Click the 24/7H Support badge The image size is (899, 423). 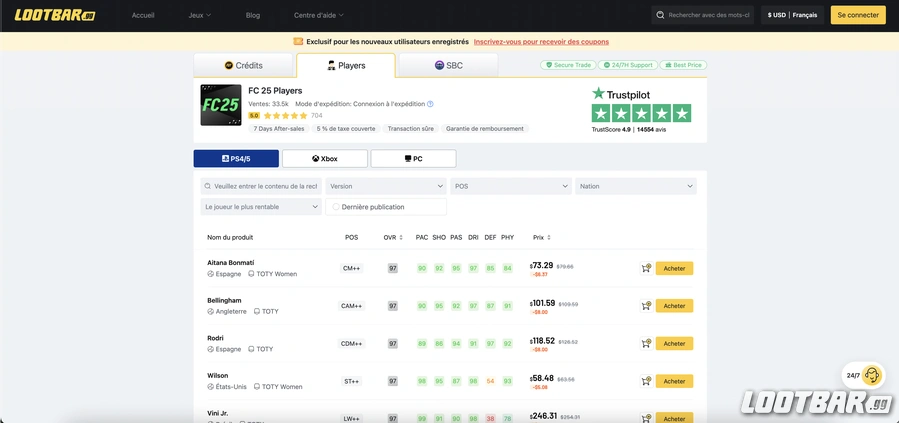[628, 65]
